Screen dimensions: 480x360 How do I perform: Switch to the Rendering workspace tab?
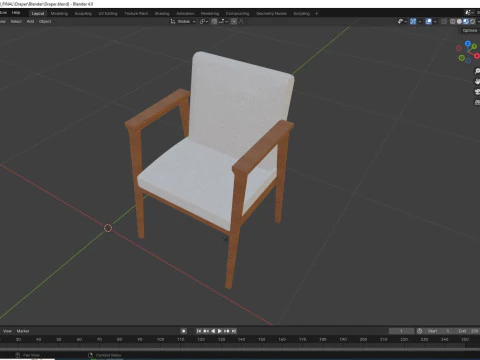pyautogui.click(x=210, y=14)
